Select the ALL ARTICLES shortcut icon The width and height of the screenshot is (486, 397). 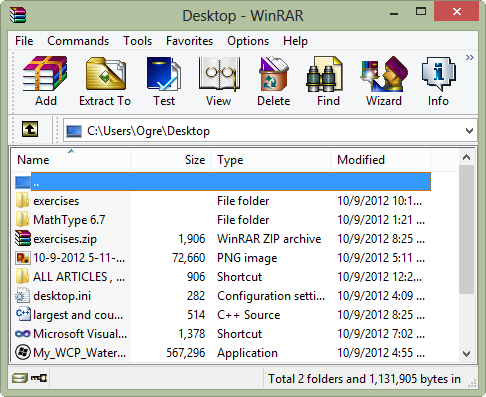pos(23,277)
